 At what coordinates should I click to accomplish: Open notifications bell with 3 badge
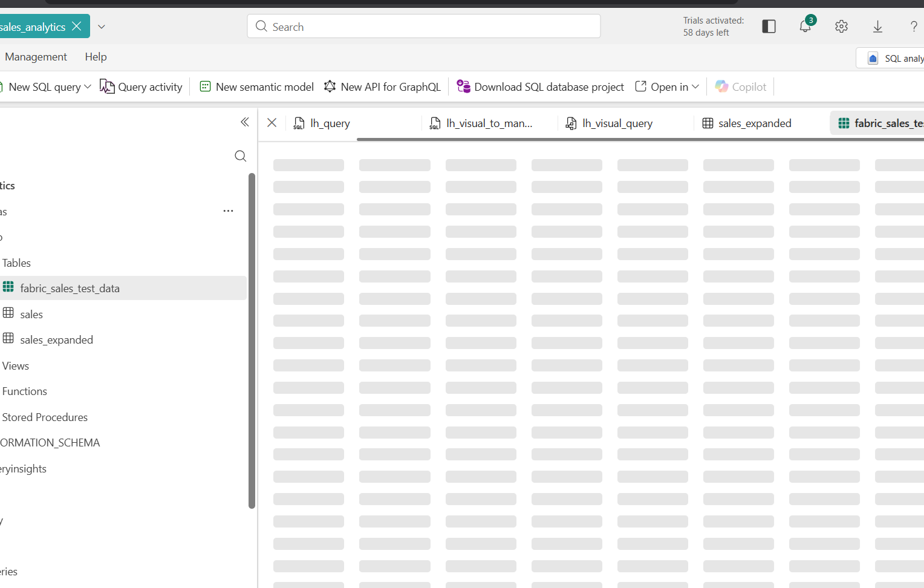[x=805, y=26]
